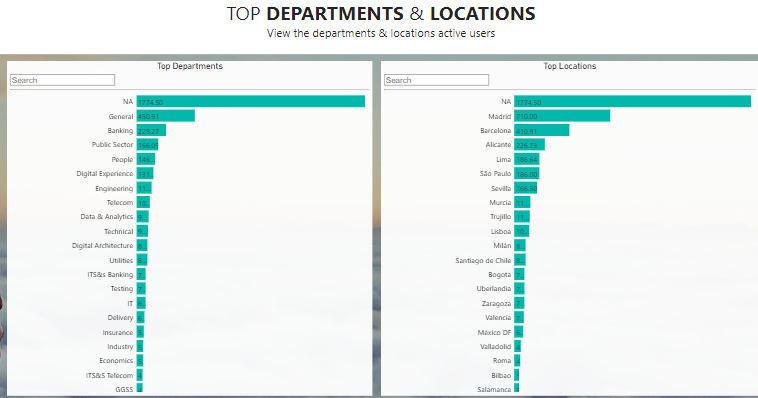The height and width of the screenshot is (398, 758).
Task: Click the Industry department label
Action: tap(120, 347)
